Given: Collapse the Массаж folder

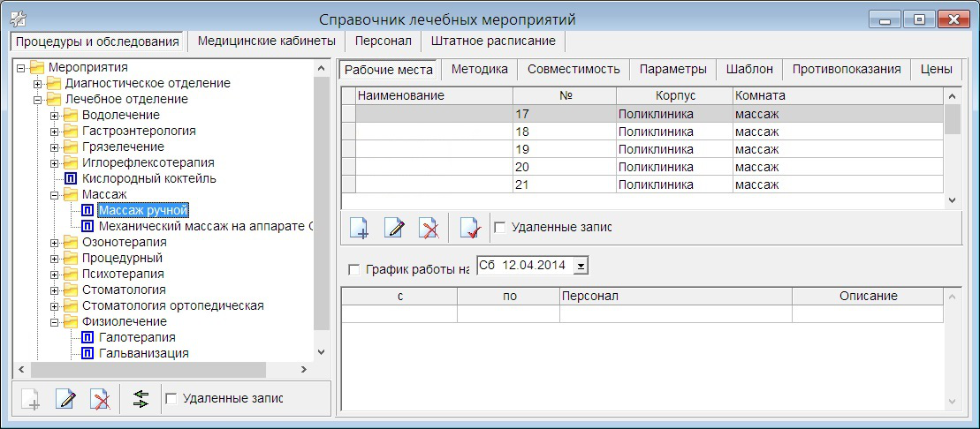Looking at the screenshot, I should (x=55, y=194).
